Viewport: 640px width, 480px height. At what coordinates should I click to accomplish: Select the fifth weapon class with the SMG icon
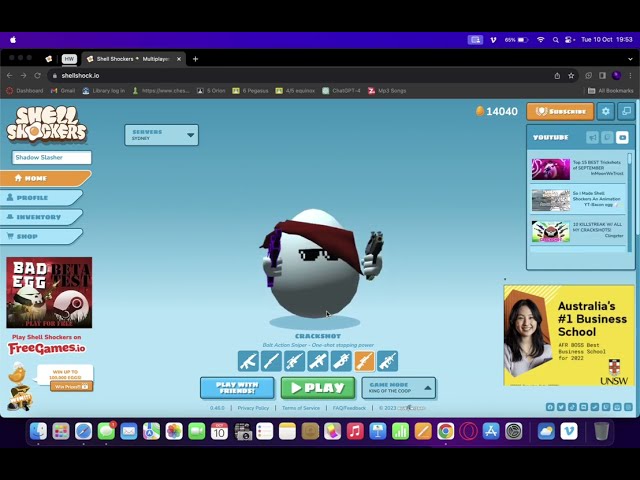point(341,361)
